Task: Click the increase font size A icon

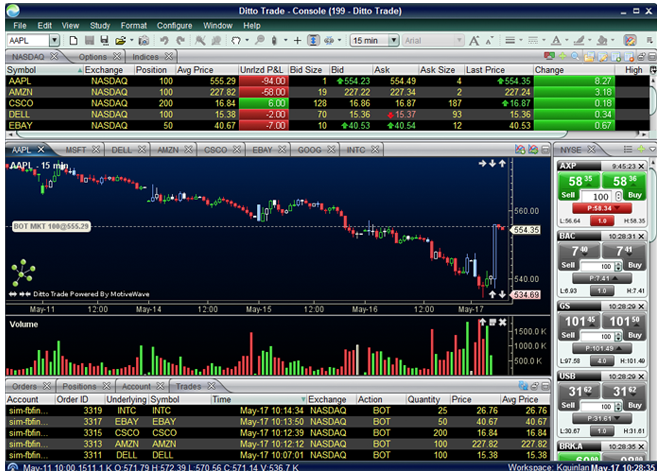Action: [x=474, y=40]
